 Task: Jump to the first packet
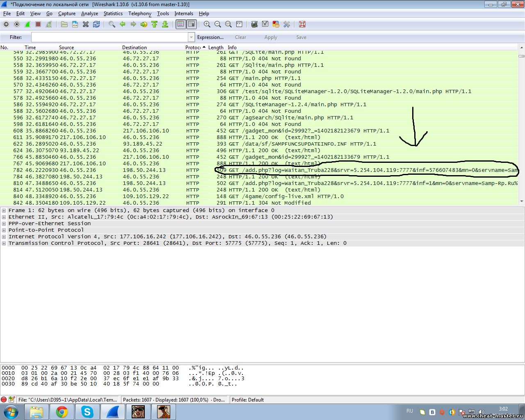[155, 25]
